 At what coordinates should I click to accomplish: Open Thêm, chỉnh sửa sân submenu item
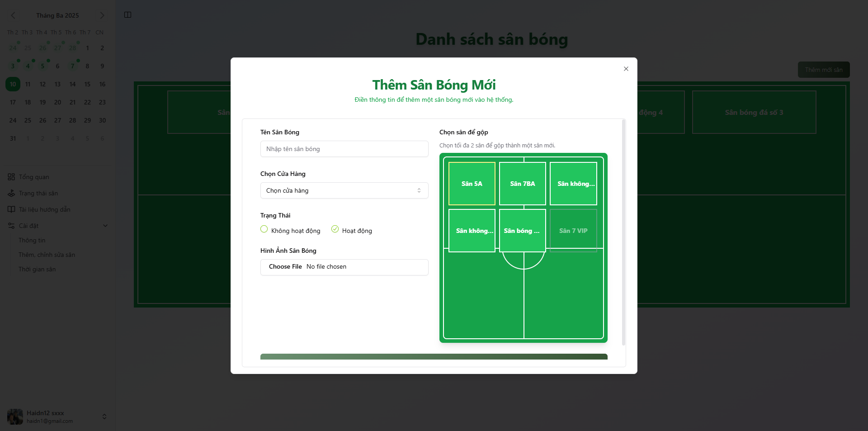pyautogui.click(x=47, y=255)
